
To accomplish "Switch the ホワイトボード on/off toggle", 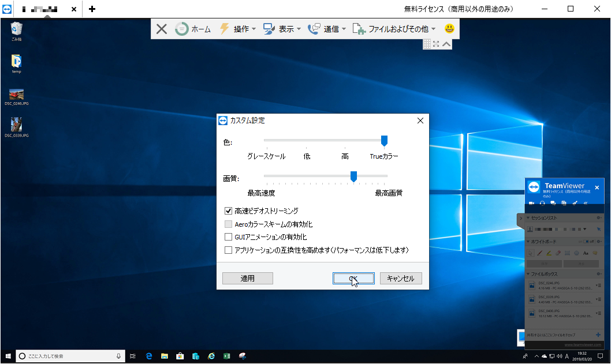I will [x=587, y=241].
